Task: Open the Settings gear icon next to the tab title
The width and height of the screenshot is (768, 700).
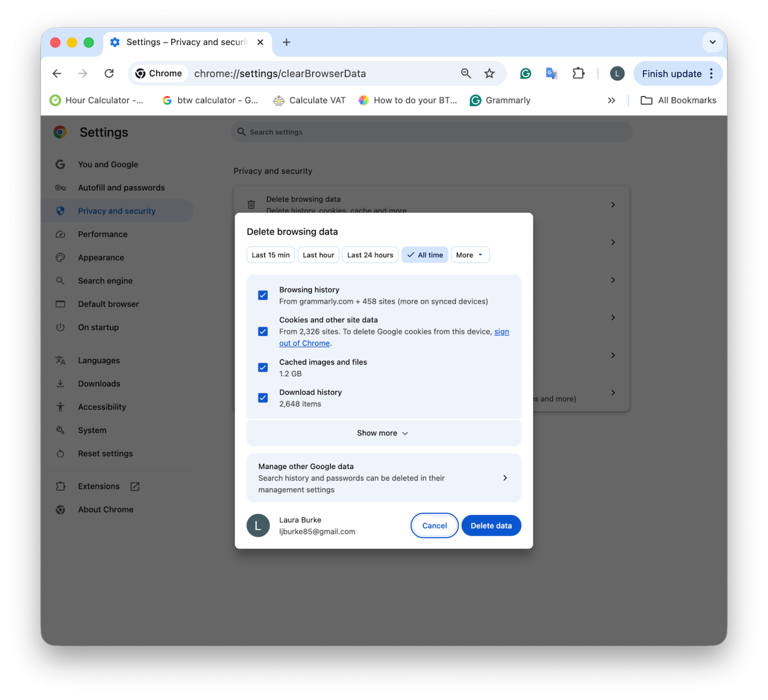Action: click(x=115, y=42)
